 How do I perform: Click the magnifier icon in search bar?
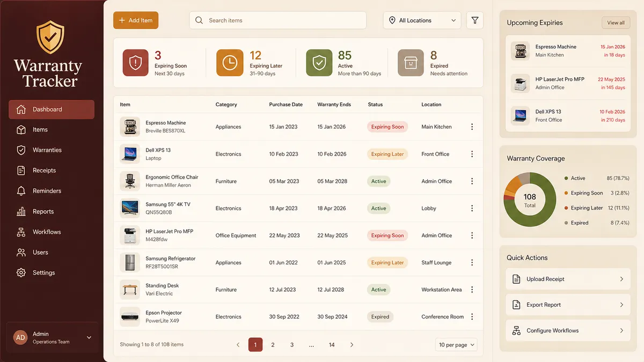click(x=199, y=20)
